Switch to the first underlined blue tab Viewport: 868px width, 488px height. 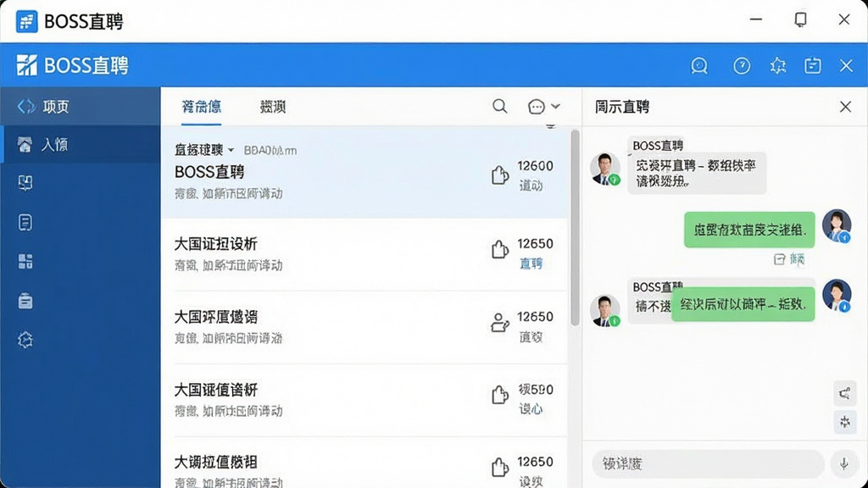[202, 106]
